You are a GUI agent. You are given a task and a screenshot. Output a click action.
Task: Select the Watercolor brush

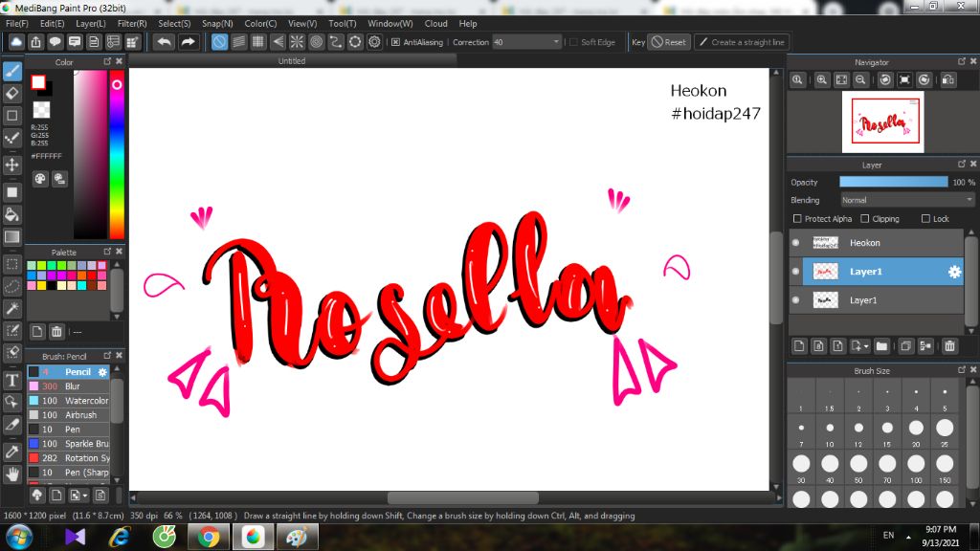[69, 401]
